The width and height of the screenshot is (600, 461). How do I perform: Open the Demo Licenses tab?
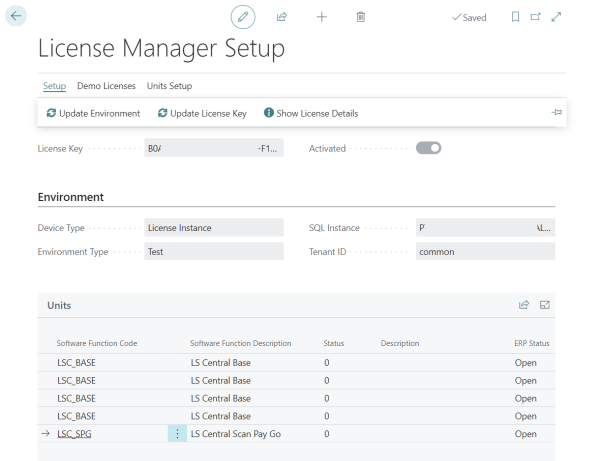[x=106, y=86]
